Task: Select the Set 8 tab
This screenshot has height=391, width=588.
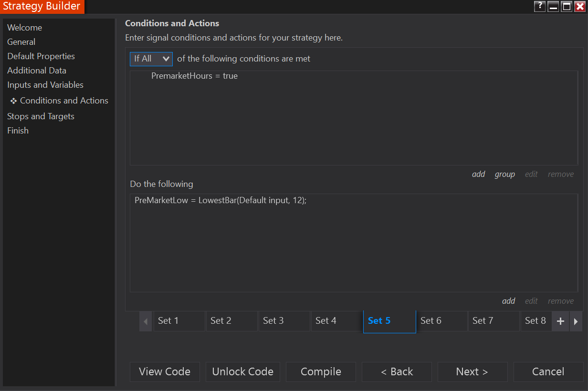Action: pos(535,321)
